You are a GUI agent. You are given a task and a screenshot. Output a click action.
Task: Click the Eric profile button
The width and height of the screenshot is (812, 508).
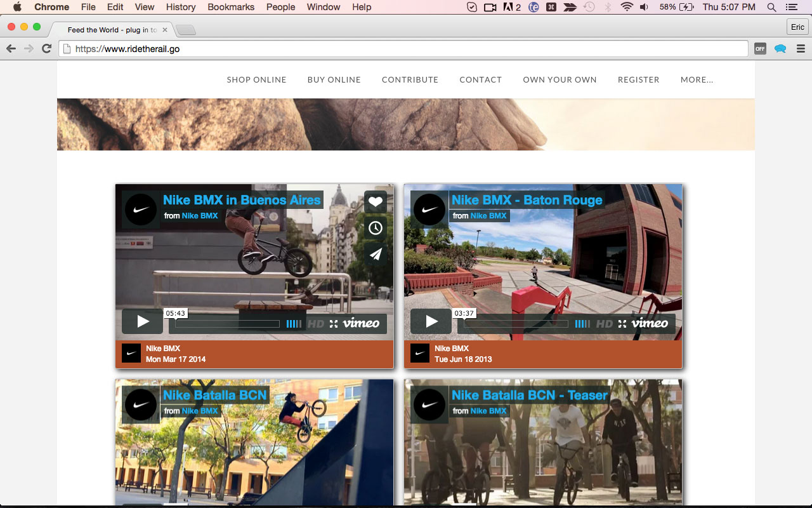tap(797, 27)
